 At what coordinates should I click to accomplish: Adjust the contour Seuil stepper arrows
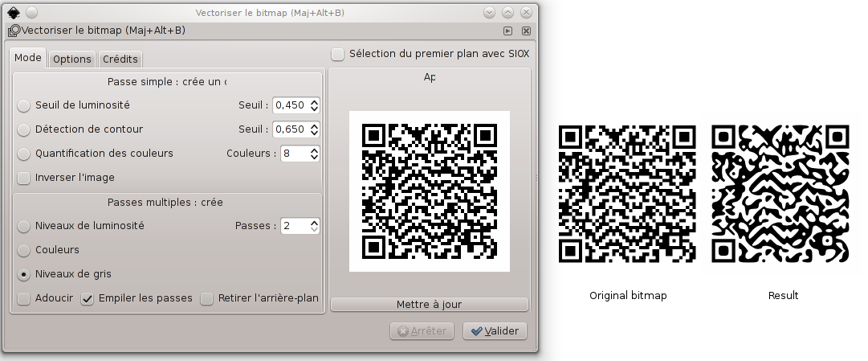click(315, 129)
